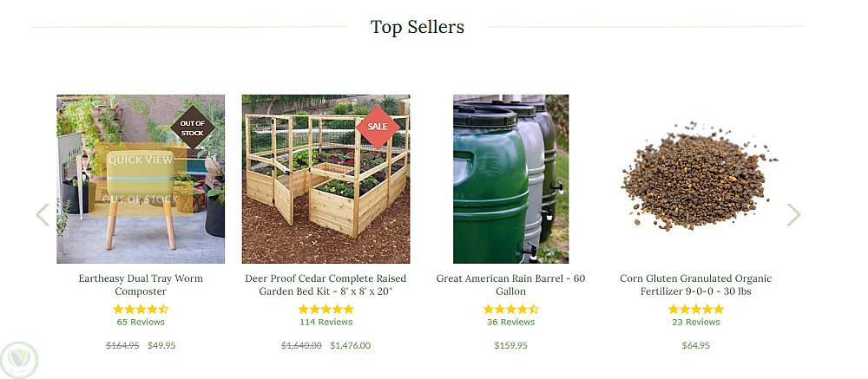The width and height of the screenshot is (868, 379).
Task: Click the previous carousel arrow
Action: (x=42, y=215)
